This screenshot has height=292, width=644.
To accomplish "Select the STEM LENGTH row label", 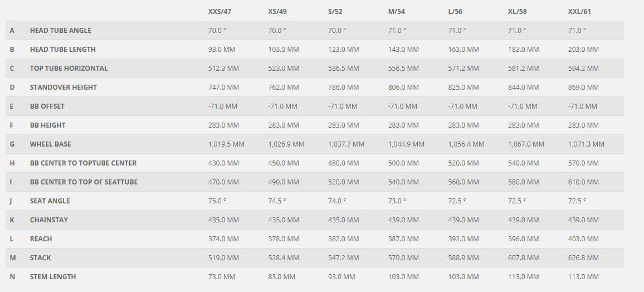I will pos(53,277).
